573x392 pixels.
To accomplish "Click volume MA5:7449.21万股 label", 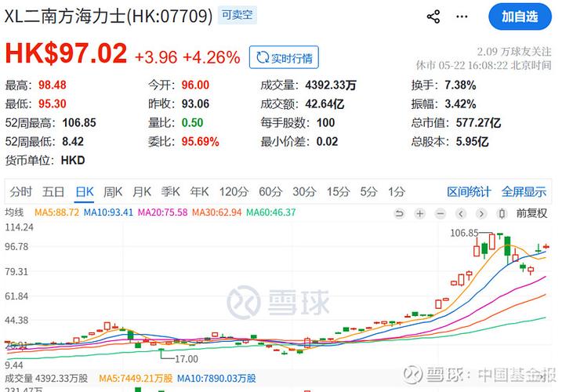I will [136, 378].
